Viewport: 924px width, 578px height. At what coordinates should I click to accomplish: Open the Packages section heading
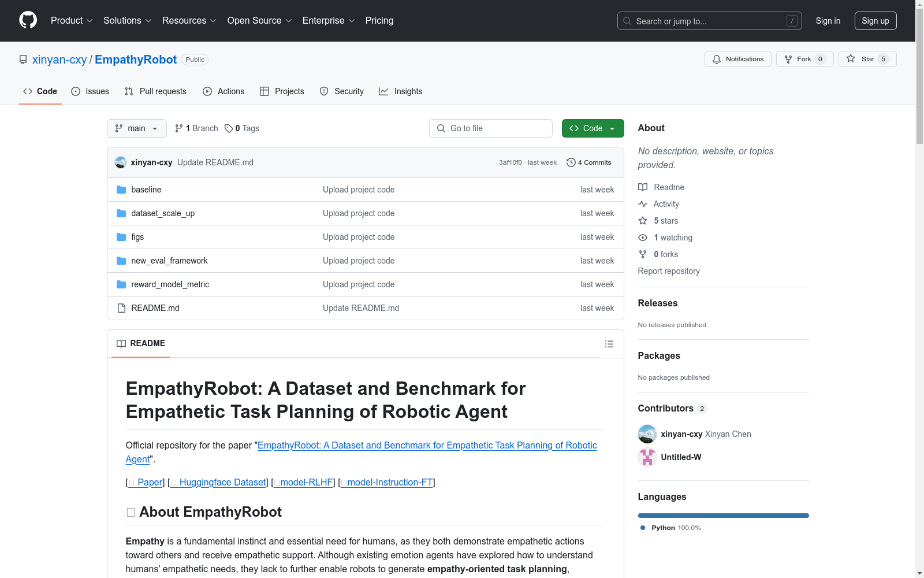tap(659, 356)
